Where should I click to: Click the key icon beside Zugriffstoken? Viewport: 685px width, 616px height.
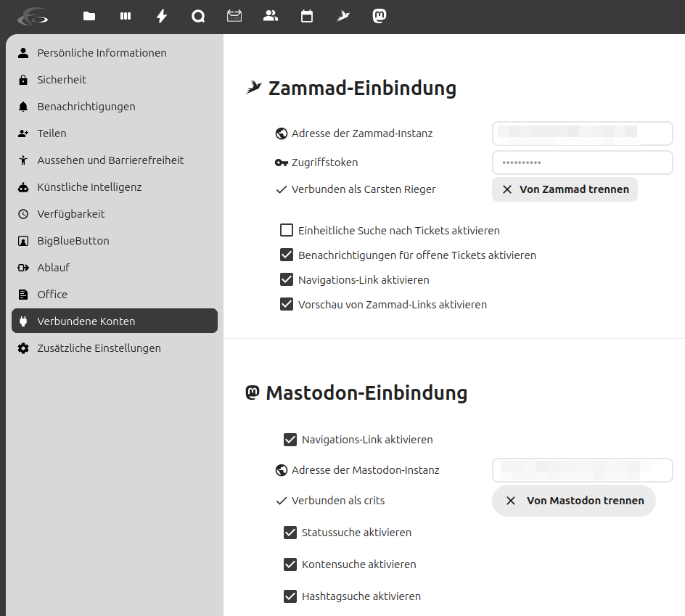(282, 163)
